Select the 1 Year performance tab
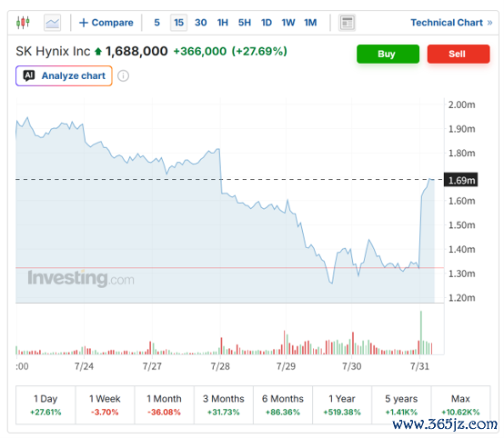Image resolution: width=504 pixels, height=438 pixels. point(342,405)
